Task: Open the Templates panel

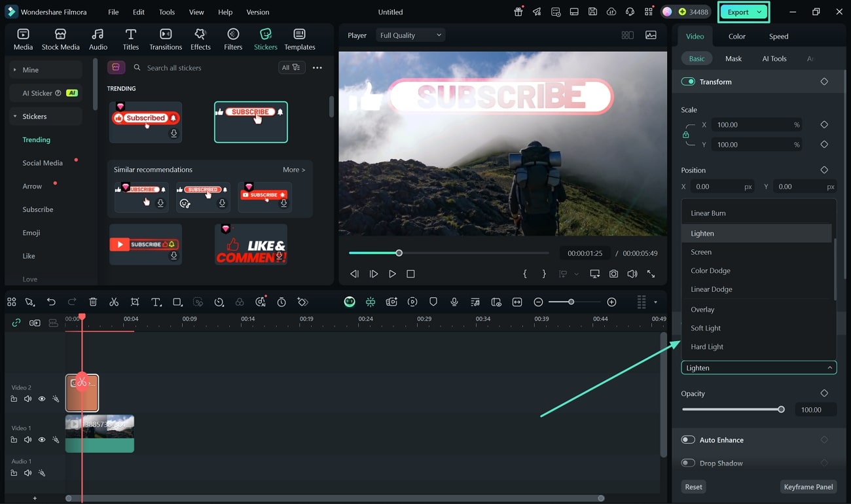Action: click(x=300, y=39)
